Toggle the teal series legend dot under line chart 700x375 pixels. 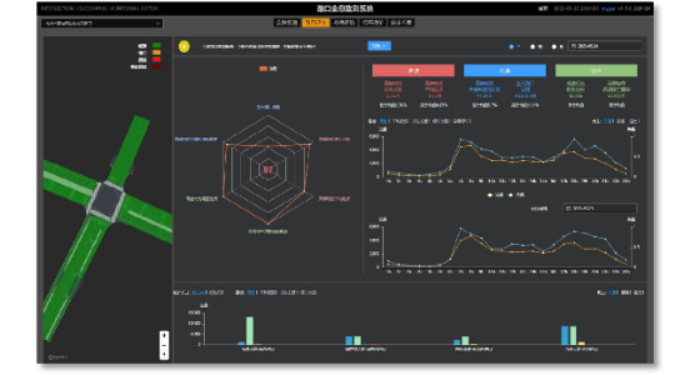(511, 195)
